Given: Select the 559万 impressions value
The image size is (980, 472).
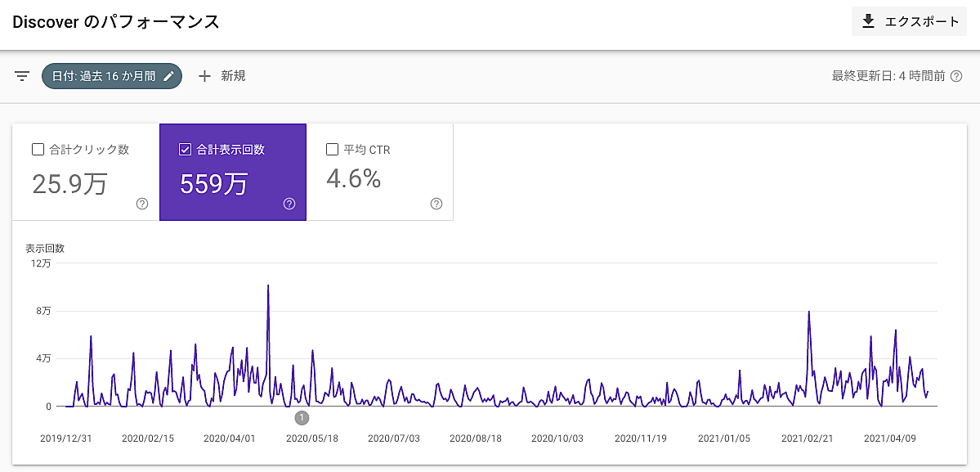Looking at the screenshot, I should pyautogui.click(x=213, y=183).
